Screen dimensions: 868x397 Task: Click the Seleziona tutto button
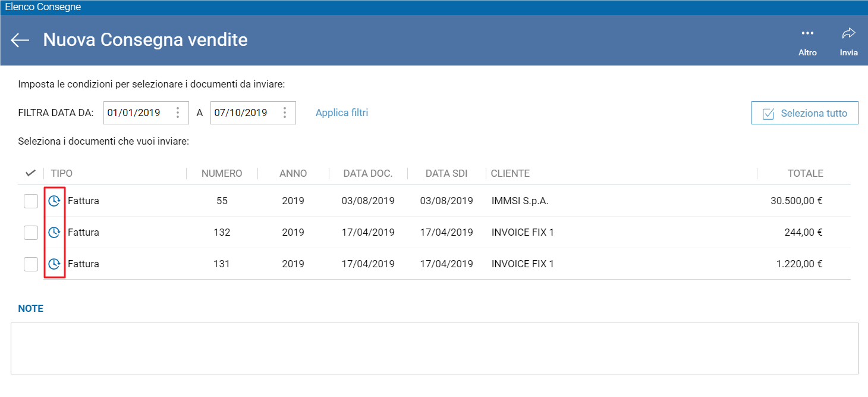[805, 113]
